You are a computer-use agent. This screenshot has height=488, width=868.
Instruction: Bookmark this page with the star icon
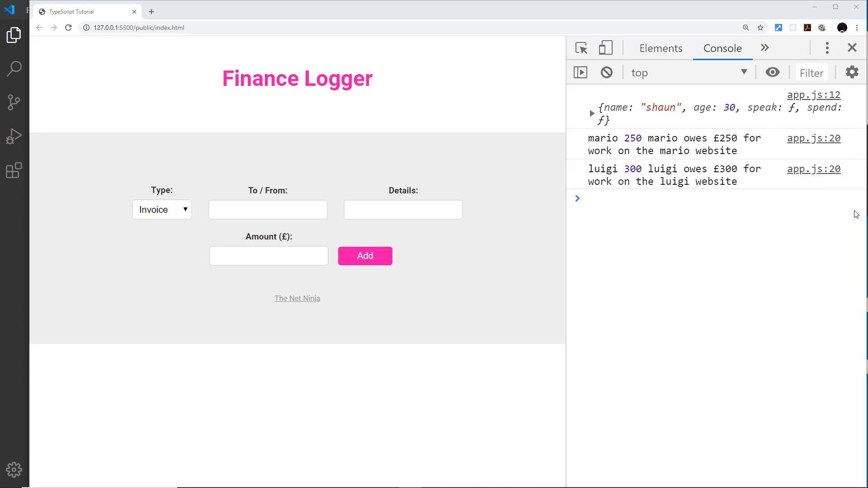coord(760,28)
